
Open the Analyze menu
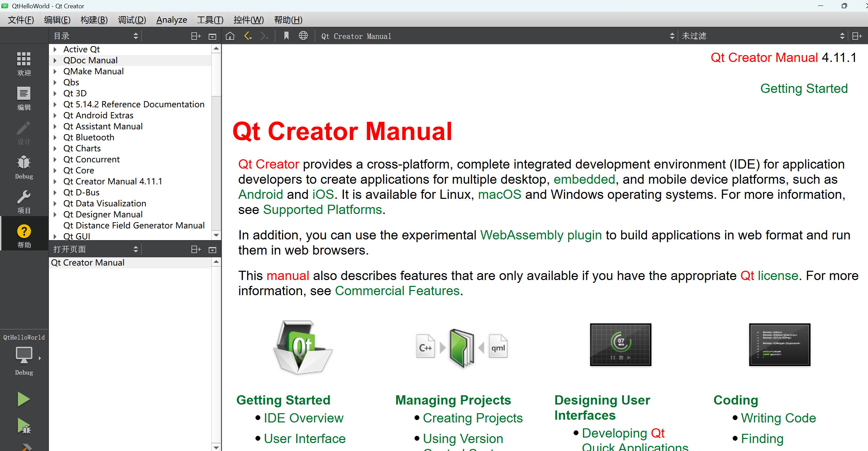point(171,20)
